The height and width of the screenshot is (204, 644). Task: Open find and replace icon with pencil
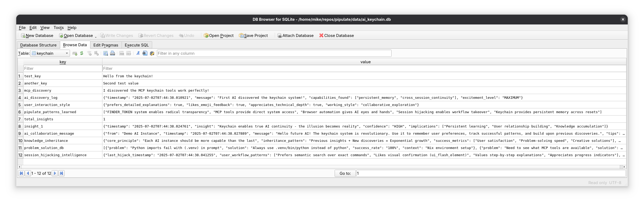(152, 53)
